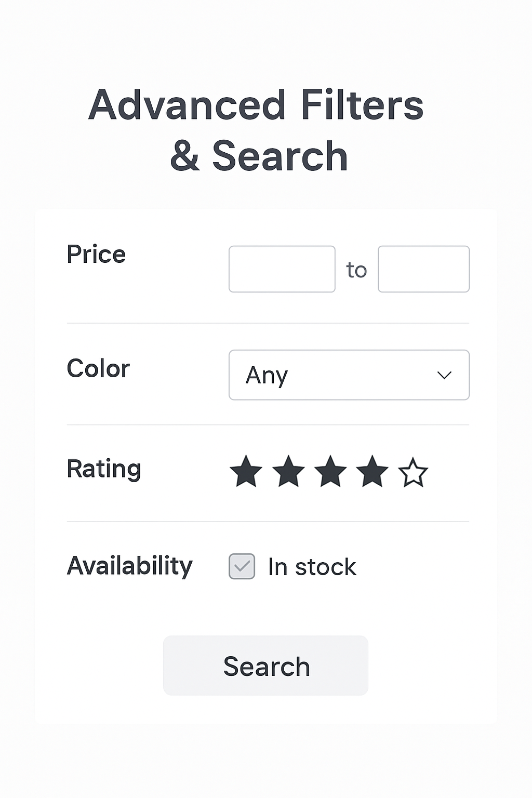532x798 pixels.
Task: Click the fourth filled rating star
Action: [372, 472]
